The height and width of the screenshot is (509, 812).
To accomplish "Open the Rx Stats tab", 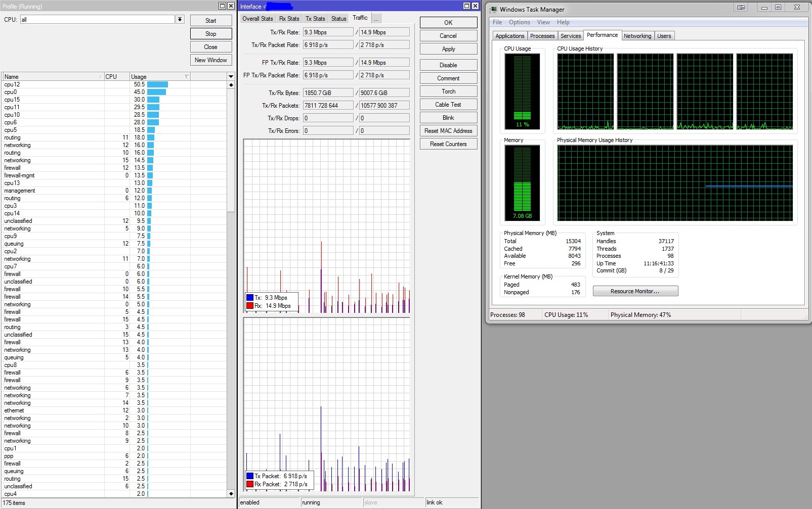I will click(x=289, y=19).
